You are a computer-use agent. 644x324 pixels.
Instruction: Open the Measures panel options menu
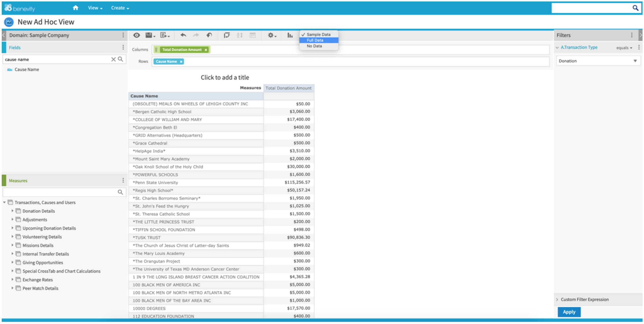[123, 181]
